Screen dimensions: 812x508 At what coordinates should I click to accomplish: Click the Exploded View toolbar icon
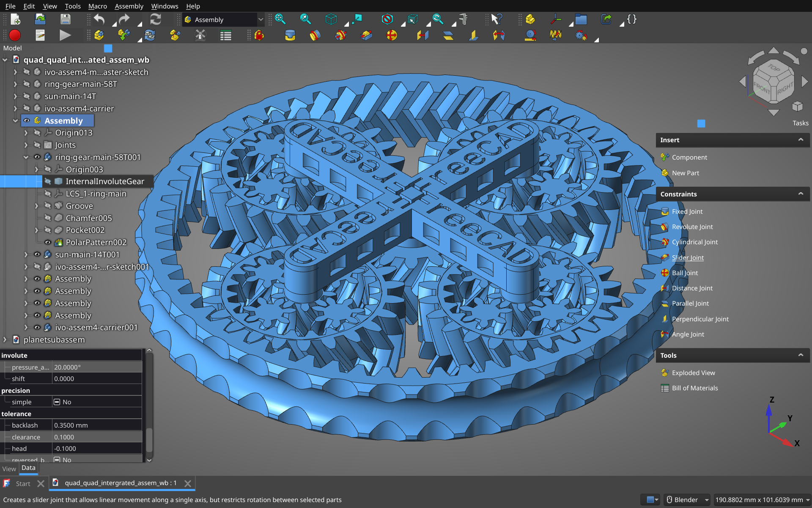click(175, 36)
